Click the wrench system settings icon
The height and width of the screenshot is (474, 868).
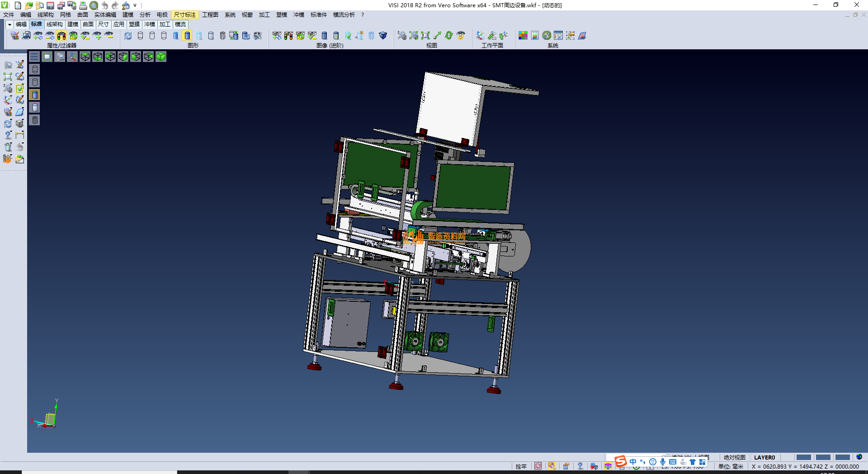pyautogui.click(x=547, y=36)
